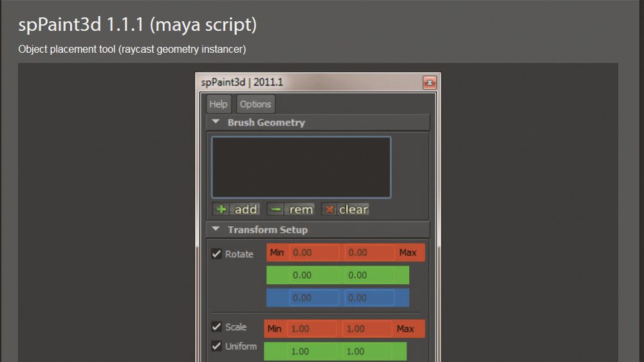This screenshot has height=362, width=644.
Task: Collapse the Brush Geometry section
Action: pyautogui.click(x=216, y=122)
